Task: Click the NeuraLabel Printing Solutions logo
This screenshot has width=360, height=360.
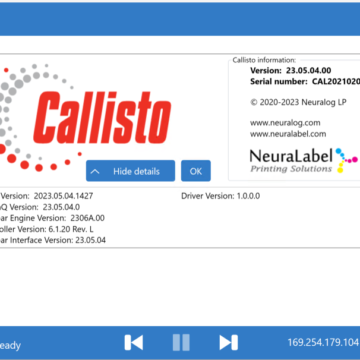Action: 299,160
